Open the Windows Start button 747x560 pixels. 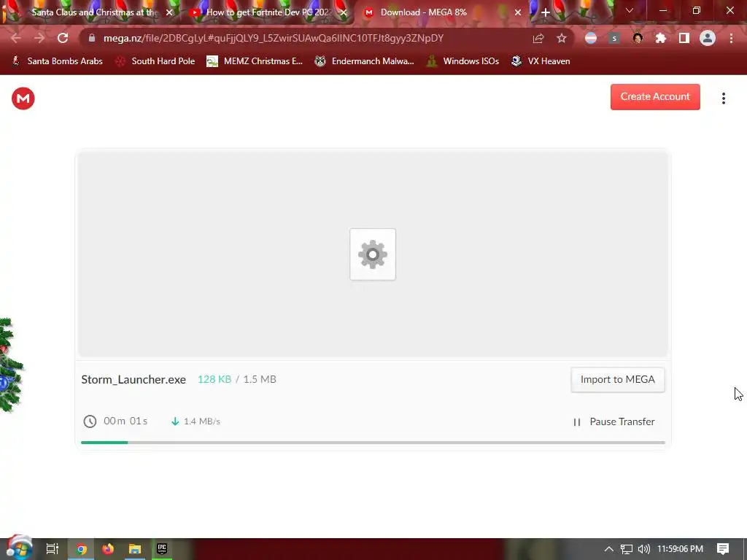point(19,548)
